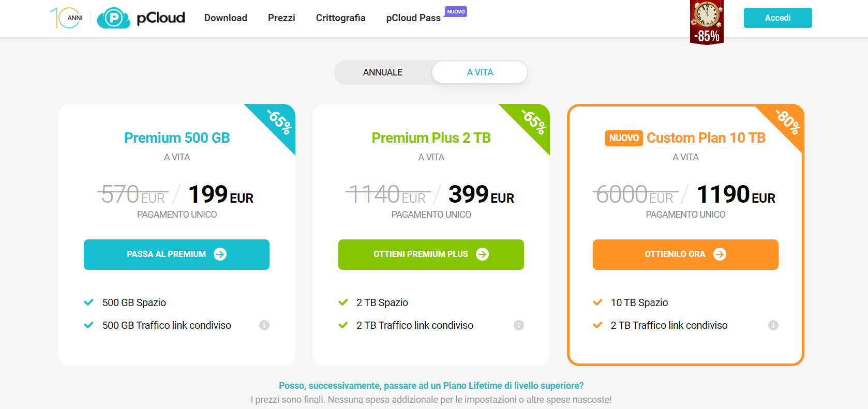Open pCloud Pass from the top navigation
This screenshot has width=868, height=409.
click(x=413, y=18)
